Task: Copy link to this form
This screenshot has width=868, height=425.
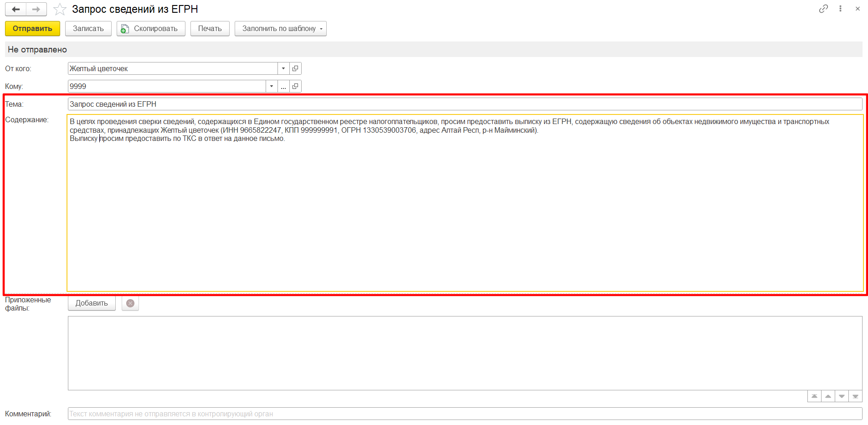Action: [x=823, y=9]
